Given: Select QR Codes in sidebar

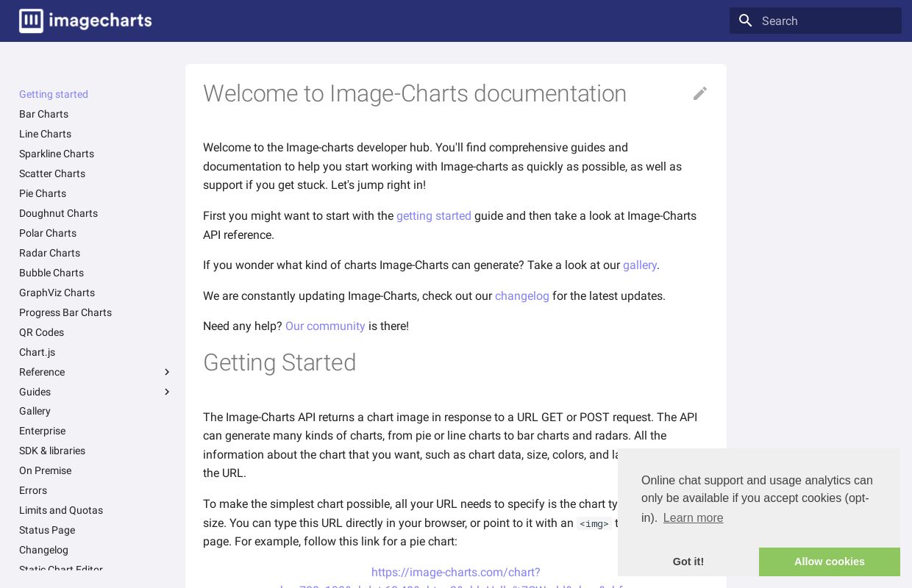Looking at the screenshot, I should click(41, 332).
